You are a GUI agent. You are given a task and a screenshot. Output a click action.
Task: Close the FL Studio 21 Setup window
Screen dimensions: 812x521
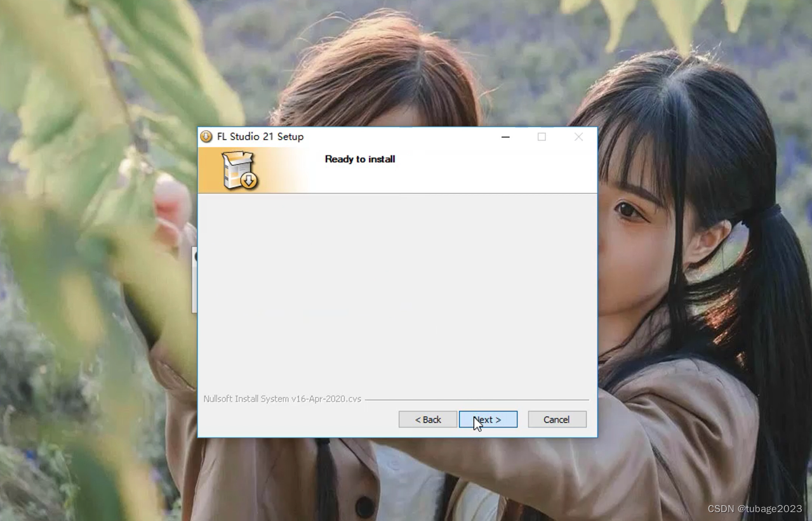[578, 136]
